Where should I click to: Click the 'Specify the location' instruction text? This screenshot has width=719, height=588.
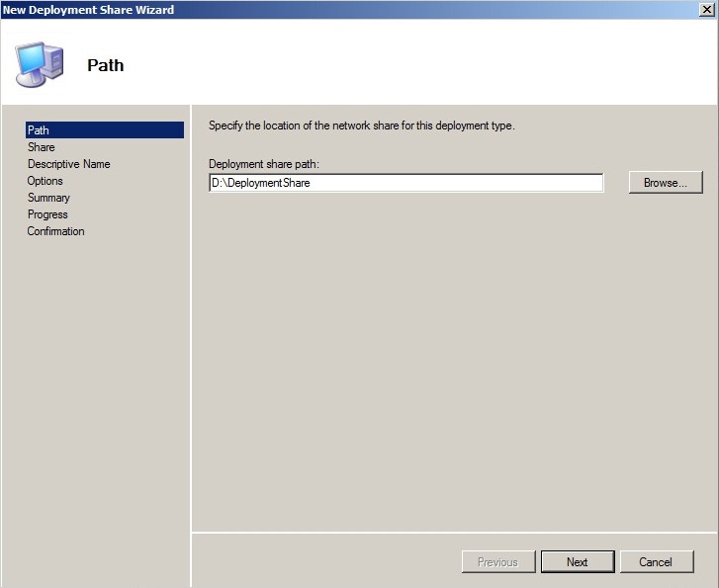361,126
